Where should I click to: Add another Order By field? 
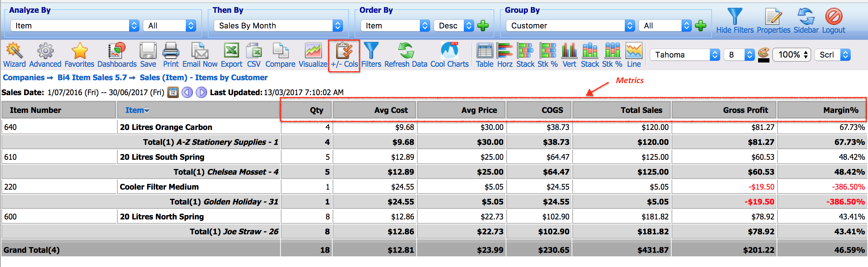tap(483, 26)
